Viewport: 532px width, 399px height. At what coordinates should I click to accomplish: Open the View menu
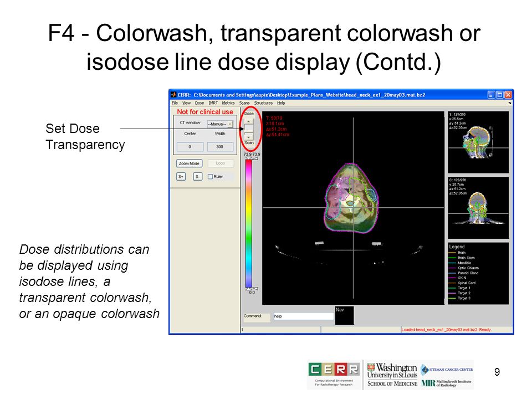tap(186, 103)
